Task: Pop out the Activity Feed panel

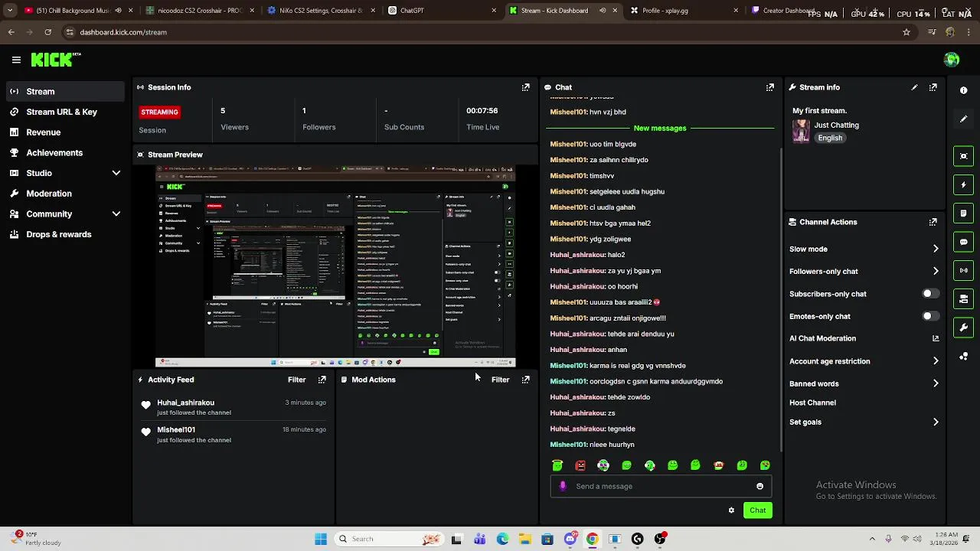Action: [322, 380]
